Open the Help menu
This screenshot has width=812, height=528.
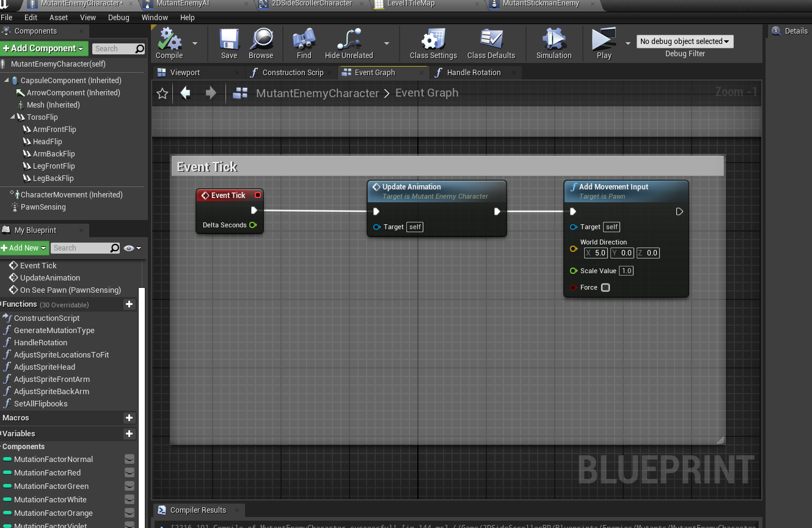click(x=188, y=18)
